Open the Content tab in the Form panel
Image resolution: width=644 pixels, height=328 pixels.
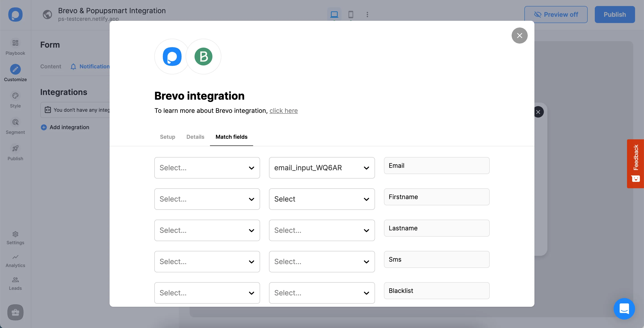[x=51, y=66]
